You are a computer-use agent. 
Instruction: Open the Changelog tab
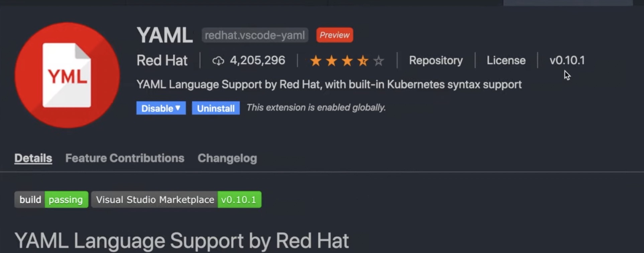tap(227, 158)
